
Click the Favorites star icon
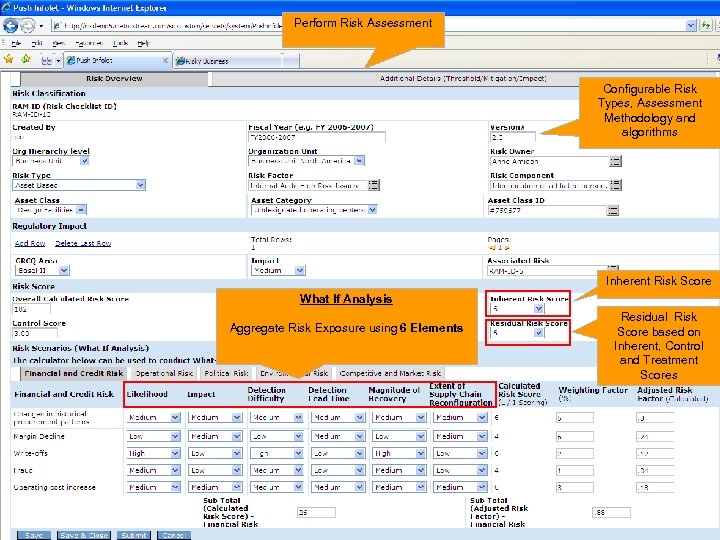[x=9, y=59]
